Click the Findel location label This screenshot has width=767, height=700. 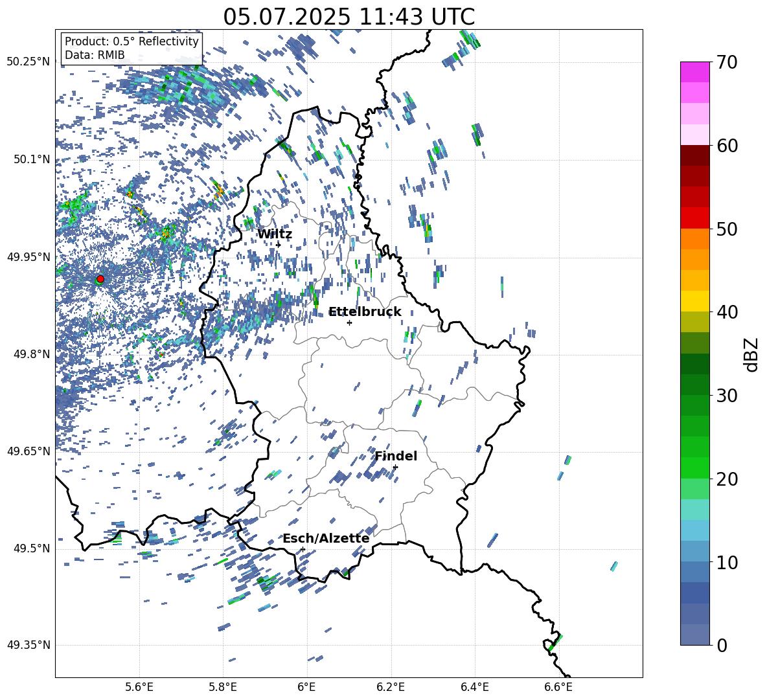(396, 456)
